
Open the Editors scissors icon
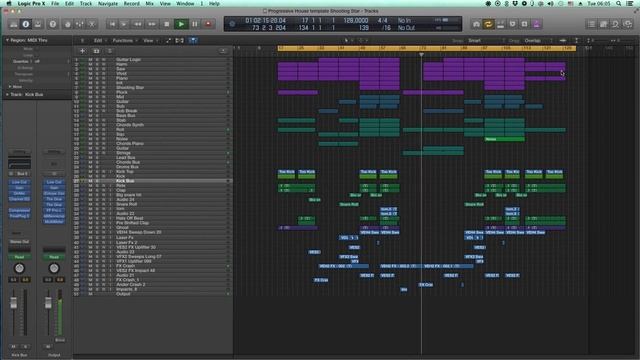(92, 24)
